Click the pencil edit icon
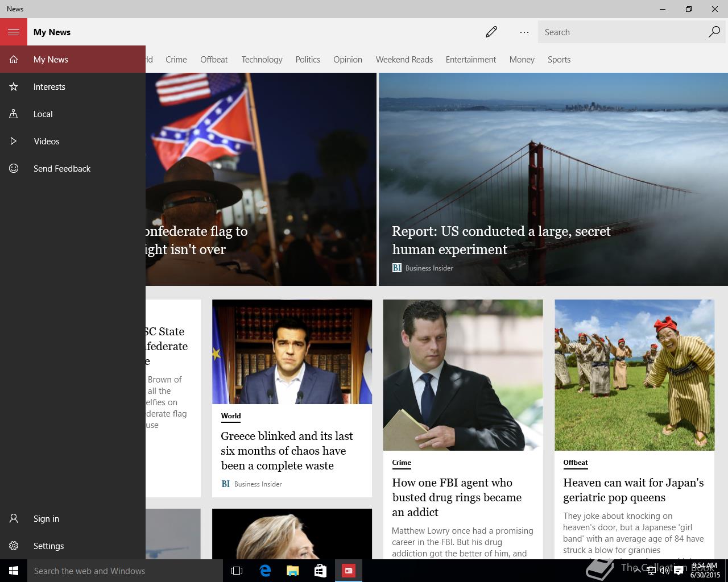728x582 pixels. [491, 32]
